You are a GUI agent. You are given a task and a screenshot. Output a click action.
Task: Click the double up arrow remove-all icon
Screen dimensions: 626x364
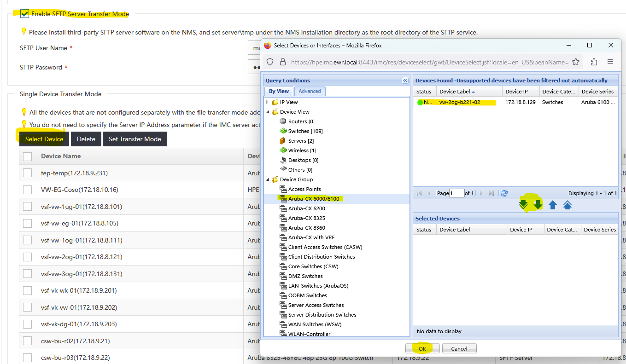click(x=567, y=205)
